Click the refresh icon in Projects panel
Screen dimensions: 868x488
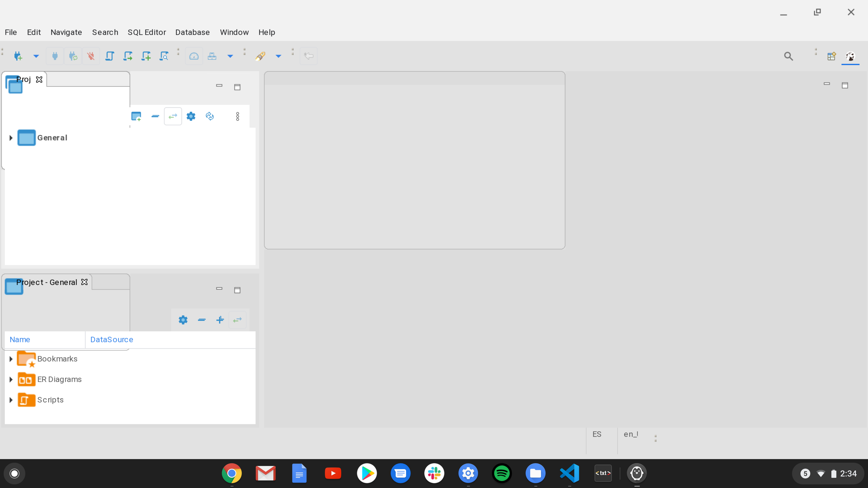pos(210,116)
